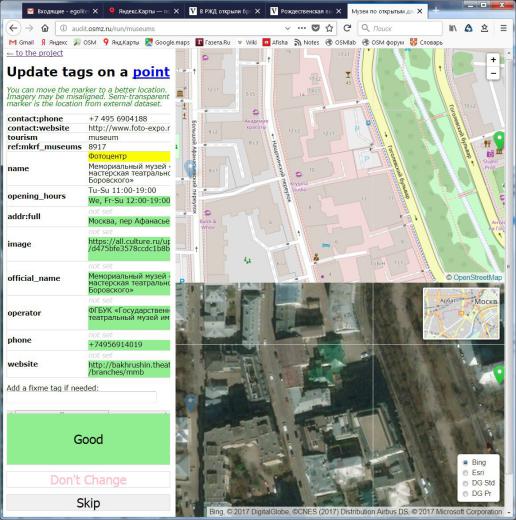The height and width of the screenshot is (520, 516).
Task: Follow the 'to the project' link
Action: (35, 53)
